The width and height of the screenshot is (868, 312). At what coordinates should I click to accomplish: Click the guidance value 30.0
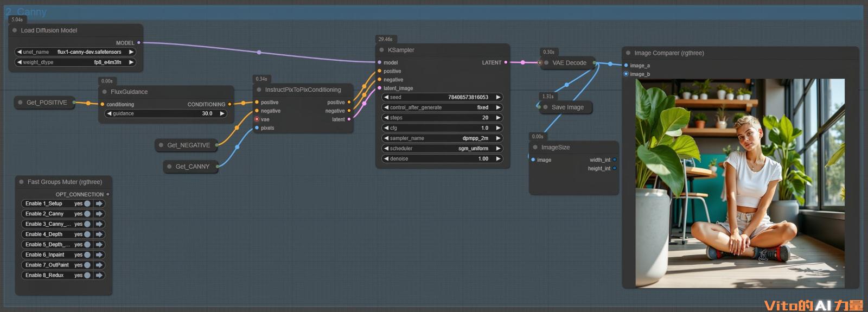point(207,114)
